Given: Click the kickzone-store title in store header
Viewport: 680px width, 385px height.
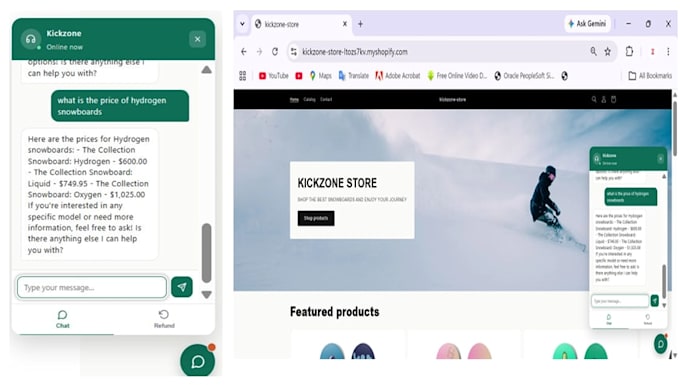Looking at the screenshot, I should tap(452, 99).
